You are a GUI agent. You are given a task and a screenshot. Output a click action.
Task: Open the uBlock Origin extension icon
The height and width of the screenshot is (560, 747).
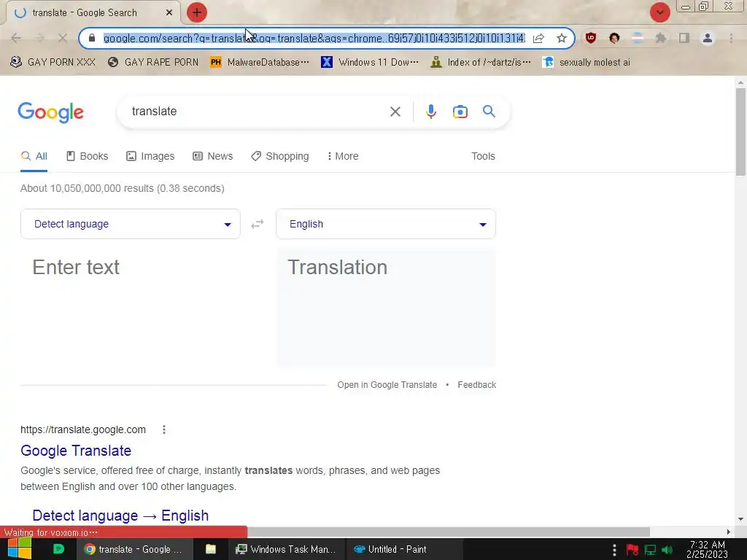pyautogui.click(x=591, y=38)
